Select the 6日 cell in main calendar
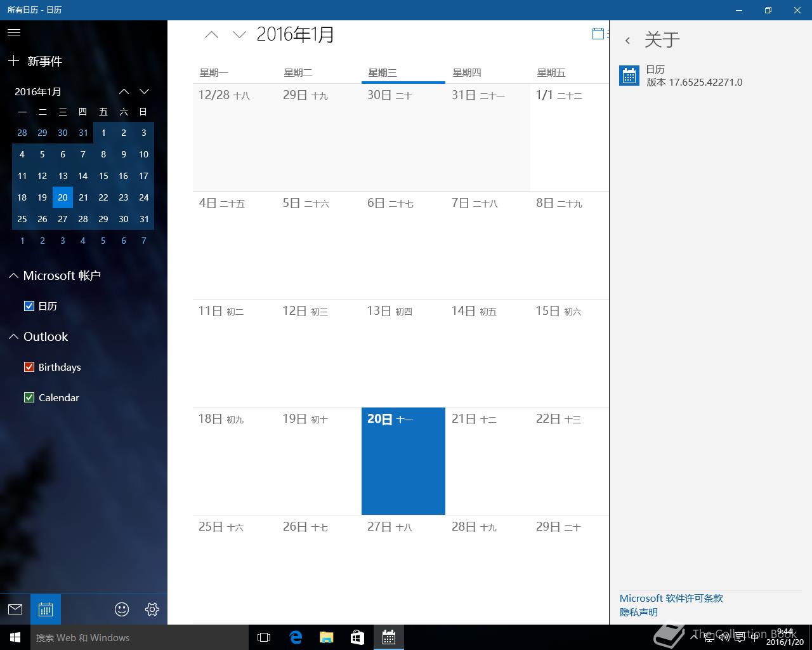 [403, 245]
